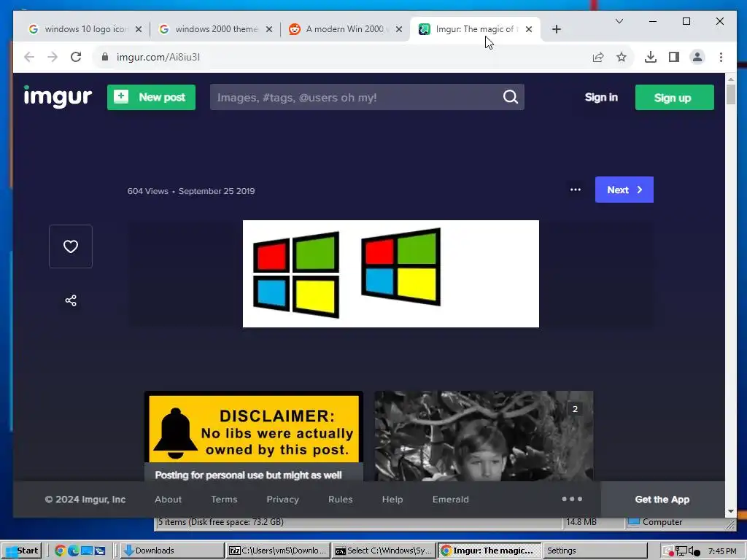Go back with the browser back arrow
The width and height of the screenshot is (747, 560).
29,57
